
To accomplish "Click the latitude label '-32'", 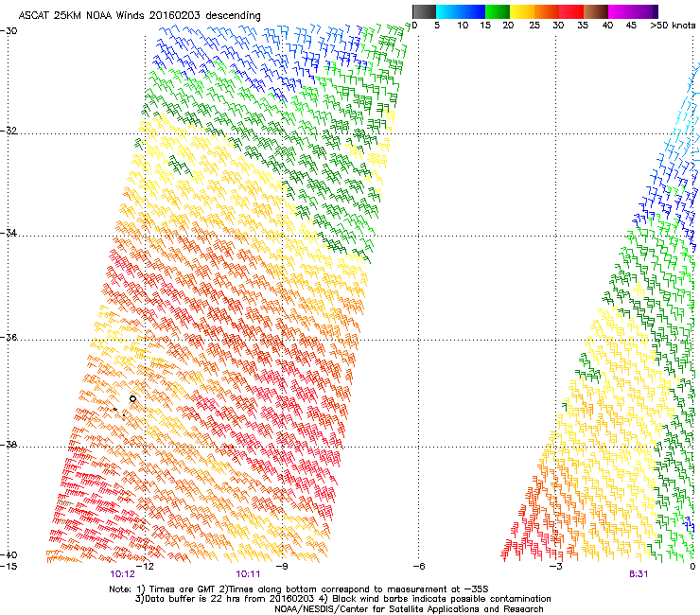I will coord(9,131).
